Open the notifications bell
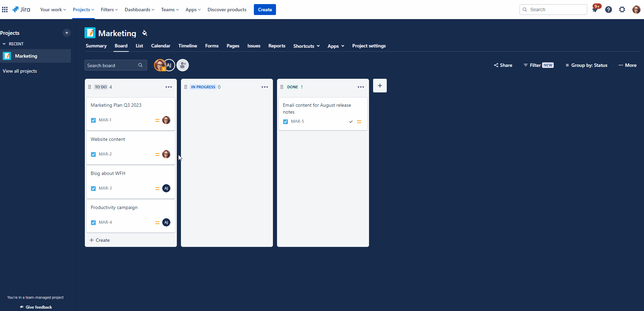Screen dimensions: 644x311 point(595,10)
